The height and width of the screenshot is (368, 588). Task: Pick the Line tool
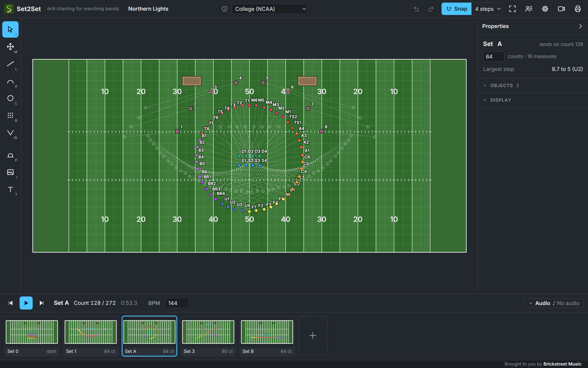[x=10, y=64]
